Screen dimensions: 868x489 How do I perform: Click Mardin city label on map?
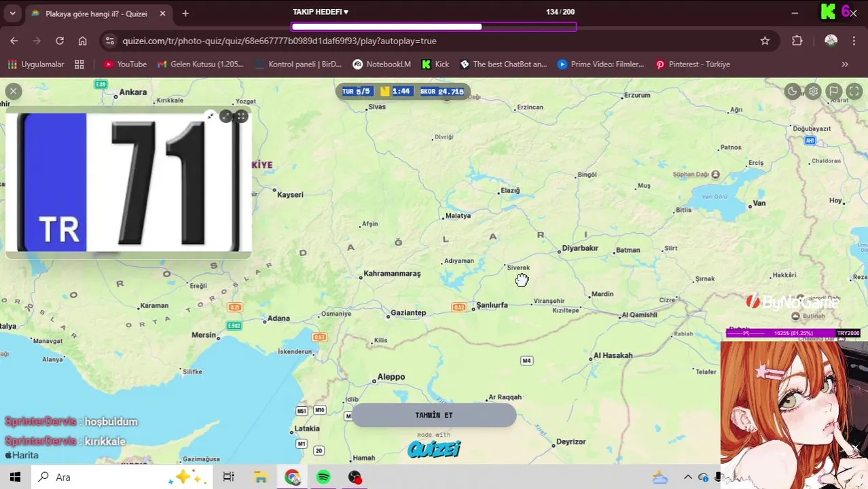[602, 294]
